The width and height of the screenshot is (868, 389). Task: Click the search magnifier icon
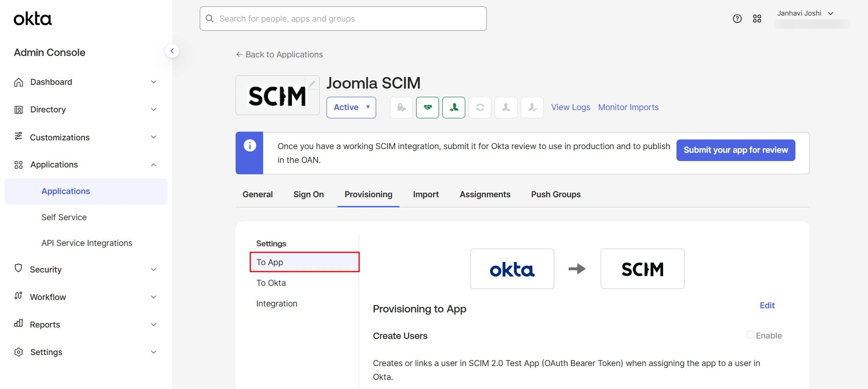pyautogui.click(x=210, y=18)
